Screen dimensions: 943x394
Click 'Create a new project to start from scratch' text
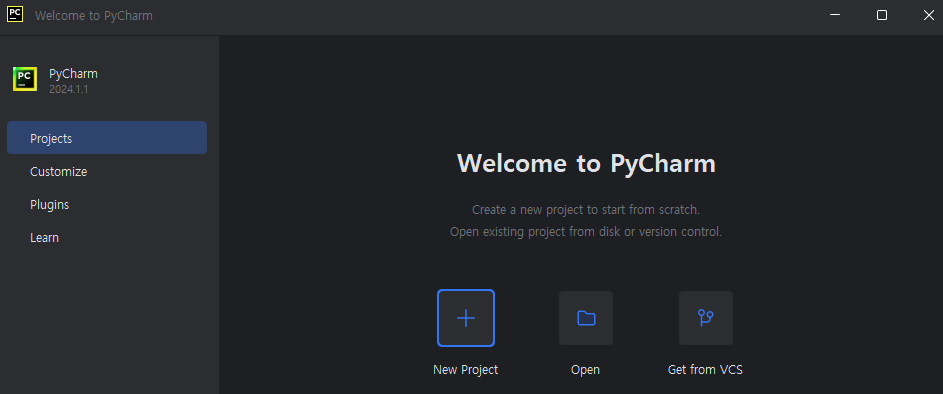click(x=586, y=210)
